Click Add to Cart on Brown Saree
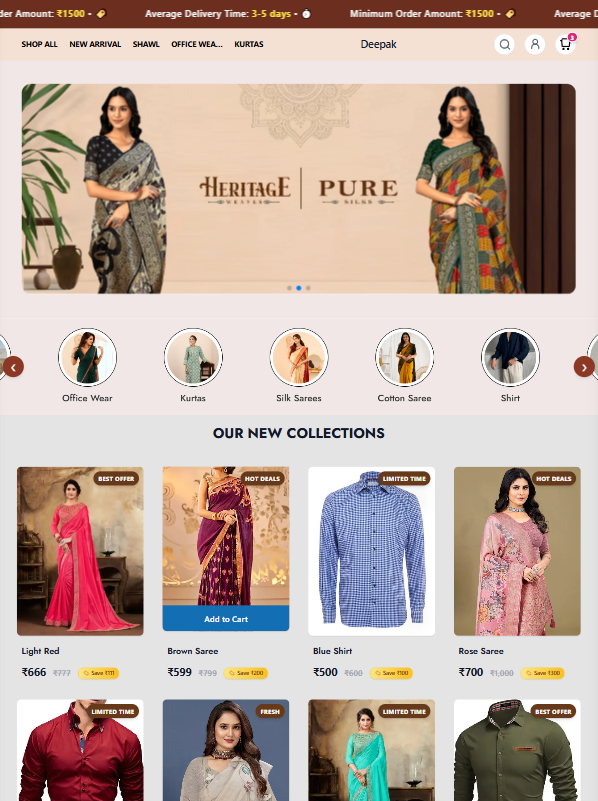Image resolution: width=598 pixels, height=801 pixels. pos(226,619)
